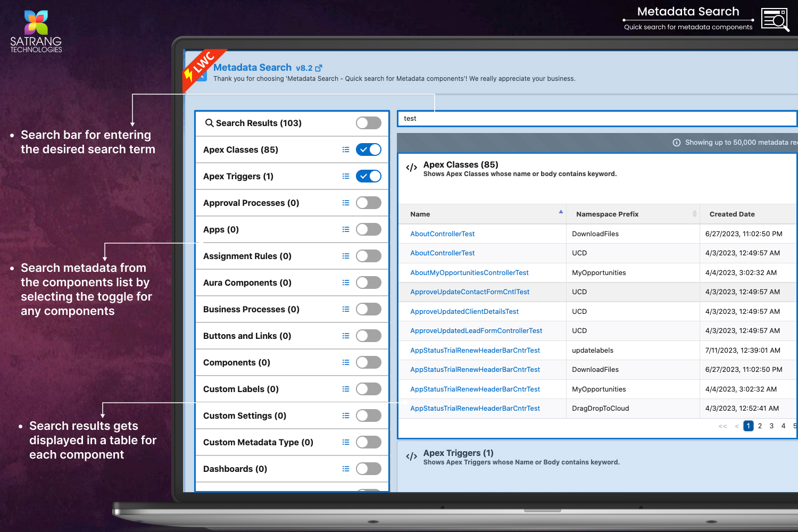Open ApproveUpdatedLeadFormControllerTest link
The height and width of the screenshot is (532, 798).
[476, 330]
